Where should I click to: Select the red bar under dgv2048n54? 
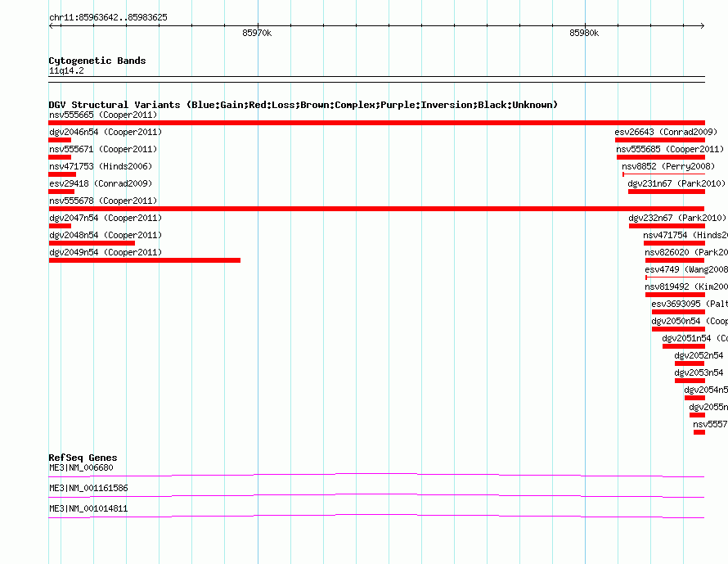[x=92, y=243]
